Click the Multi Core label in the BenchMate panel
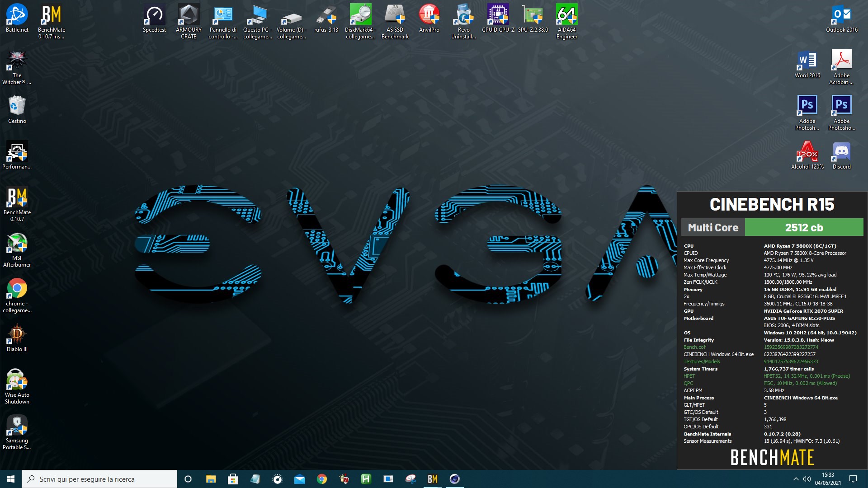This screenshot has width=868, height=488. (713, 227)
